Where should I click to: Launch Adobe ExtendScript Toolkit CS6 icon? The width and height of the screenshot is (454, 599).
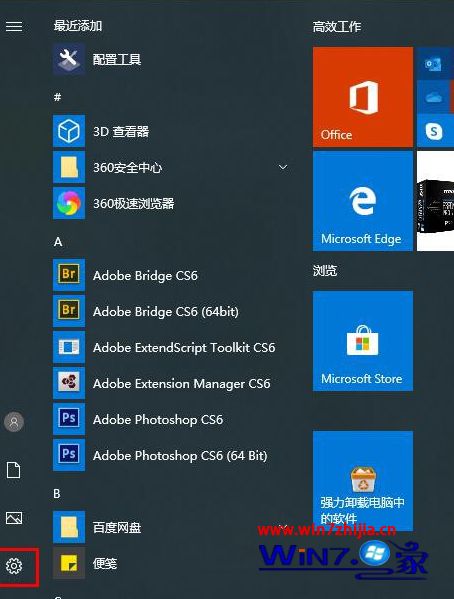tap(69, 347)
